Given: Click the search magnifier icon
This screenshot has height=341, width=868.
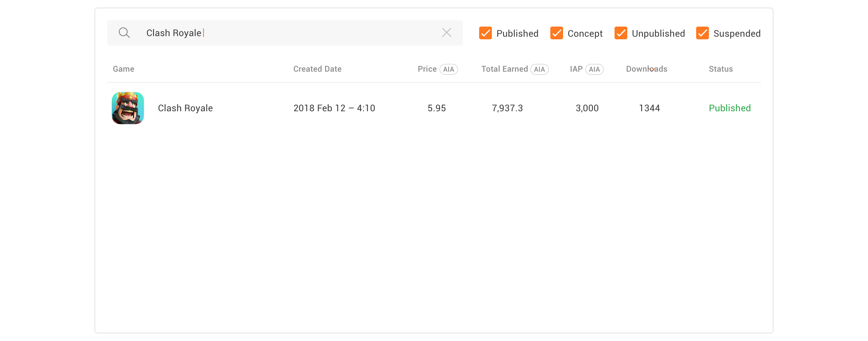Looking at the screenshot, I should tap(124, 33).
